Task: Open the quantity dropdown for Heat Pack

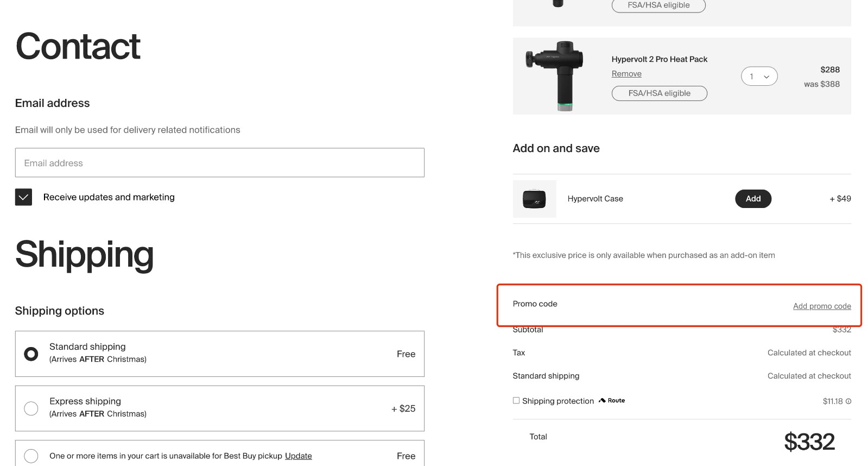Action: pyautogui.click(x=759, y=77)
